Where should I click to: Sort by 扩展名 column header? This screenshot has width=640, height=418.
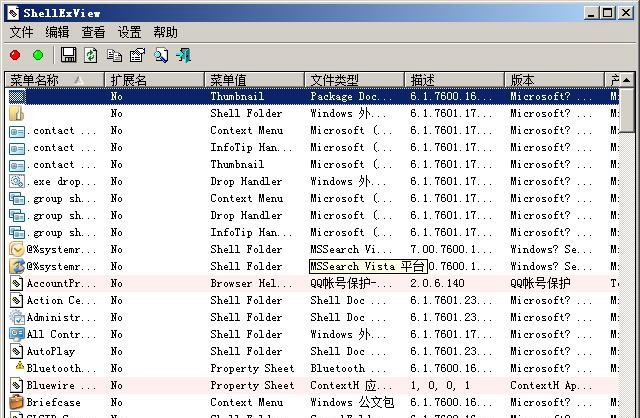tap(154, 80)
